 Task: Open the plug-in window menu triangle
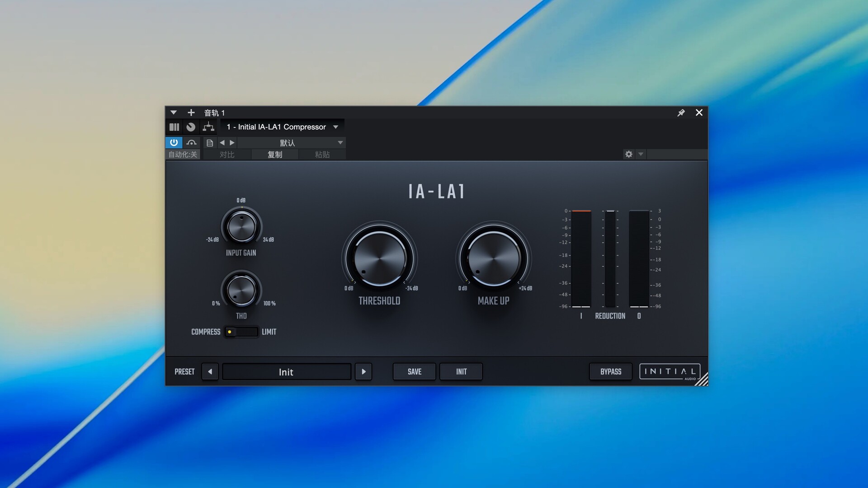pyautogui.click(x=174, y=113)
